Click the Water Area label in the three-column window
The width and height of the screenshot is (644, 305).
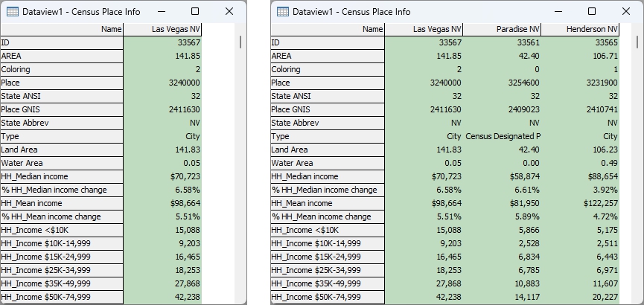coord(328,163)
